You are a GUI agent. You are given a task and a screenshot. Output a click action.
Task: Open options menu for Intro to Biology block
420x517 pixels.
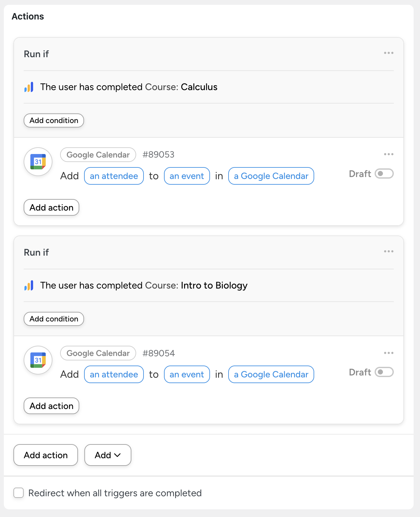tap(388, 251)
